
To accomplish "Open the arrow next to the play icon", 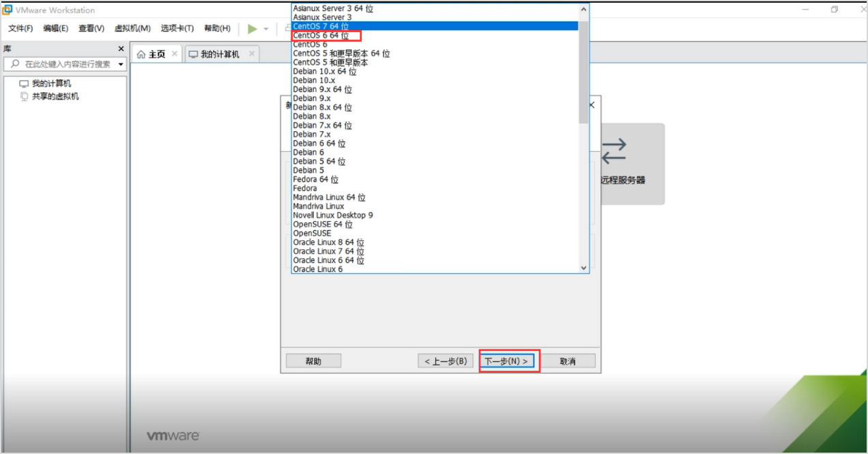I will (265, 29).
